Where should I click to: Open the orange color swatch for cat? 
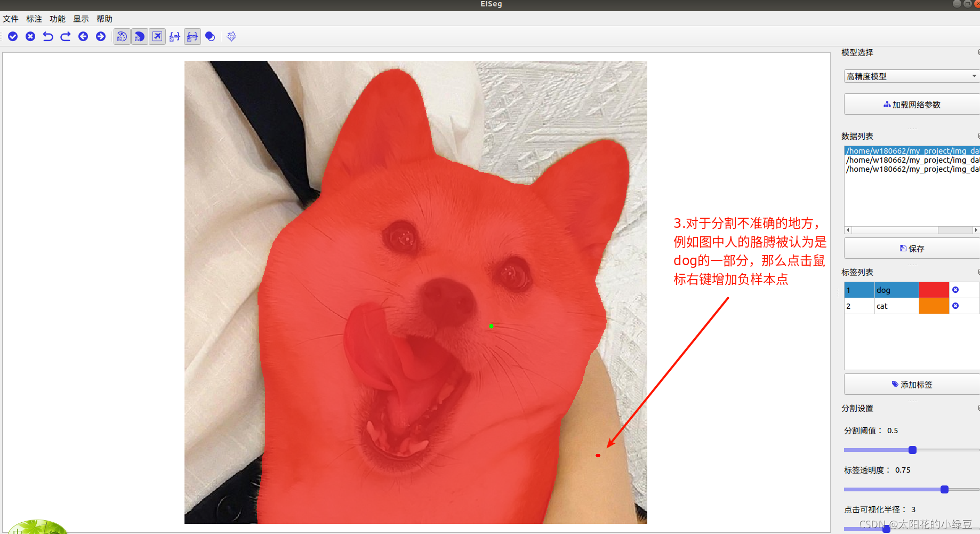pyautogui.click(x=934, y=306)
